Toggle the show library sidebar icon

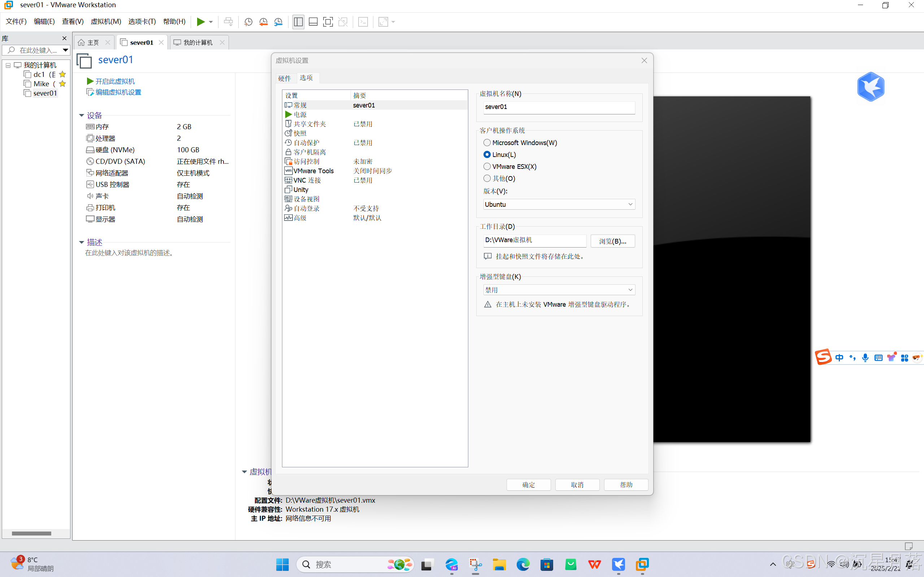pos(298,22)
